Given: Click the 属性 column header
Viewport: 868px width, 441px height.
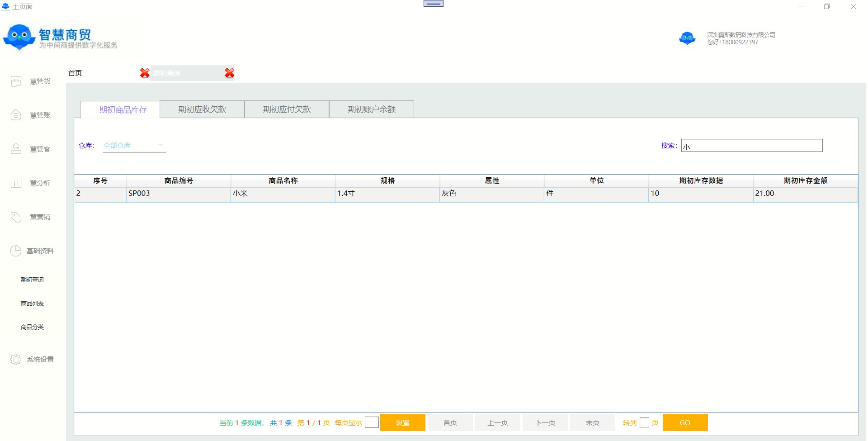Looking at the screenshot, I should (x=492, y=180).
